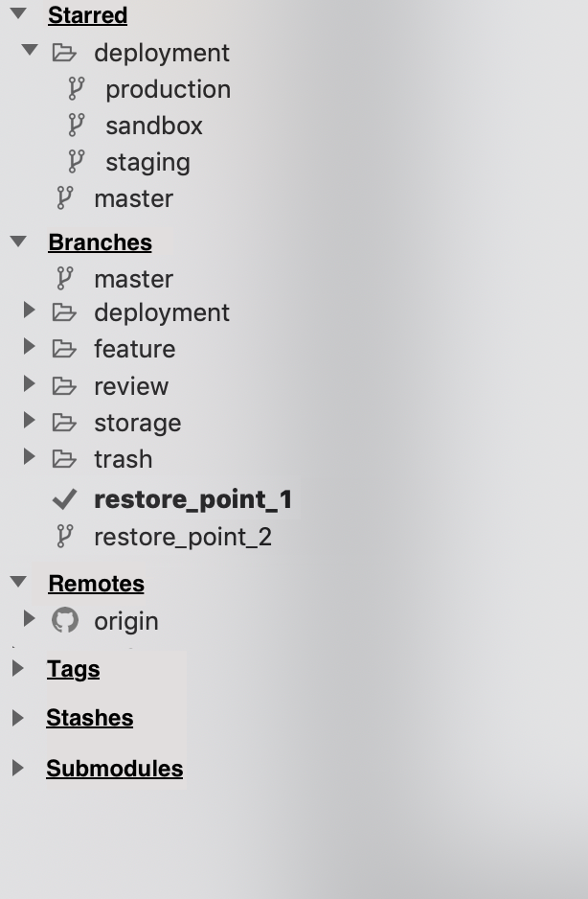Screen dimensions: 588x899
Task: Click the checkmark on restore_point_1
Action: coord(64,498)
